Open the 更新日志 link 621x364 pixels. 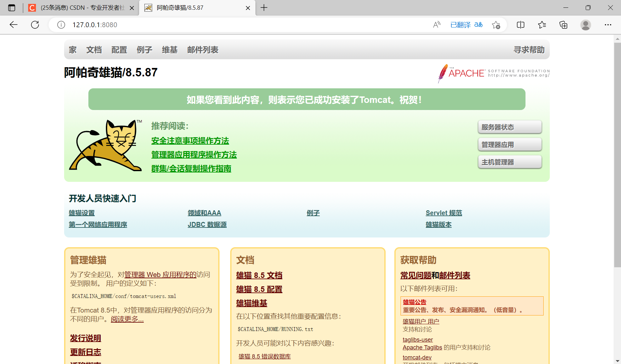pos(85,352)
